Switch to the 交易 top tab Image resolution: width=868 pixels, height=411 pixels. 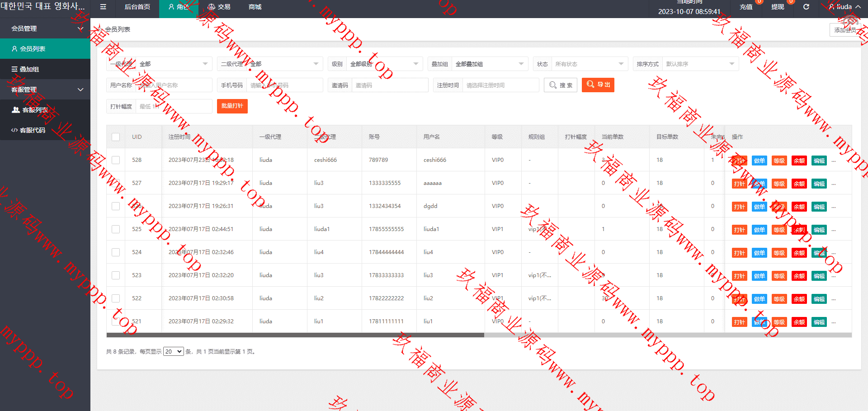(219, 7)
